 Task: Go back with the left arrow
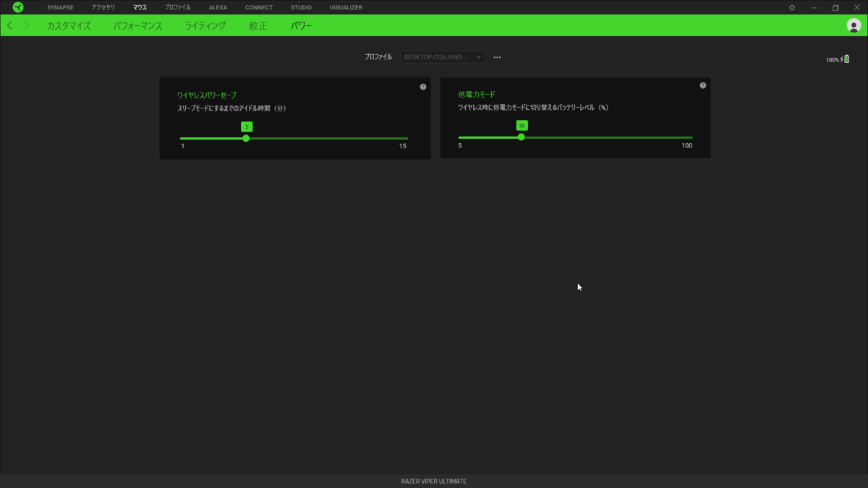(x=9, y=25)
